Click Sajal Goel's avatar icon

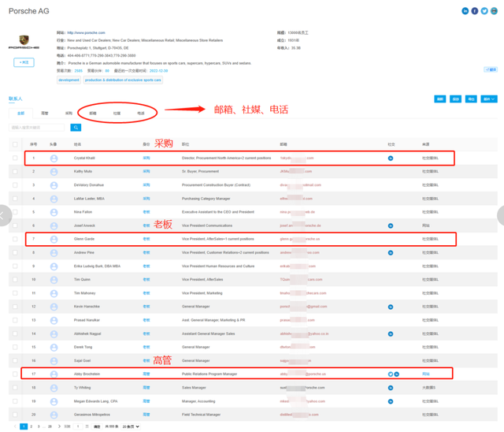pyautogui.click(x=54, y=361)
